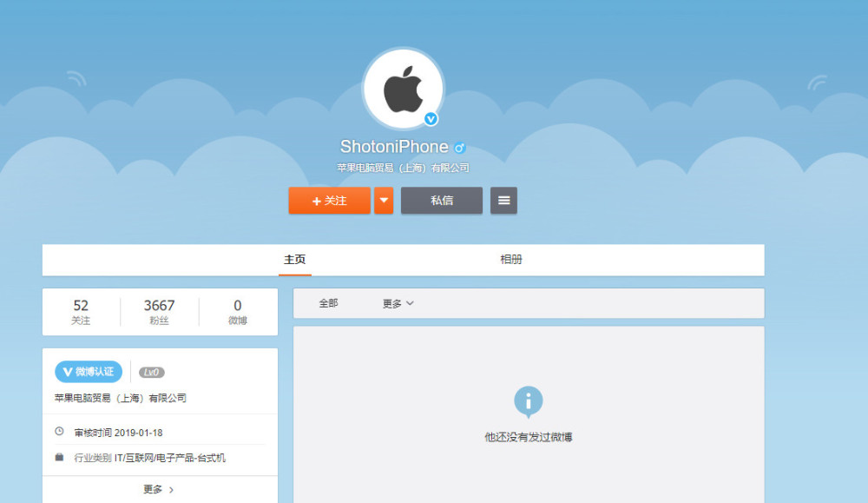
Task: Open the Apple logo profile avatar
Action: pos(403,89)
